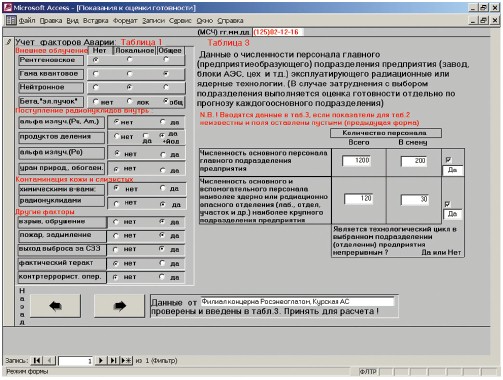Click the Access application title bar icon
This screenshot has width=503, height=380.
coord(7,7)
